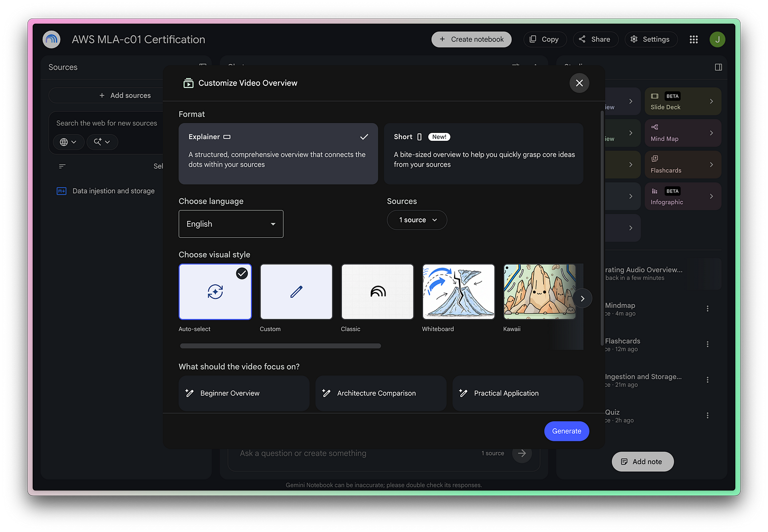Open the Slide Deck studio card
This screenshot has height=532, width=768.
pos(683,101)
